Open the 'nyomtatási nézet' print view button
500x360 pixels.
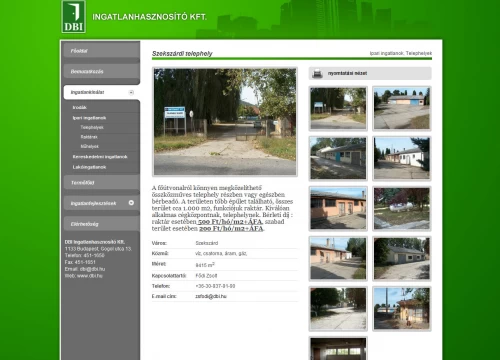click(x=370, y=73)
